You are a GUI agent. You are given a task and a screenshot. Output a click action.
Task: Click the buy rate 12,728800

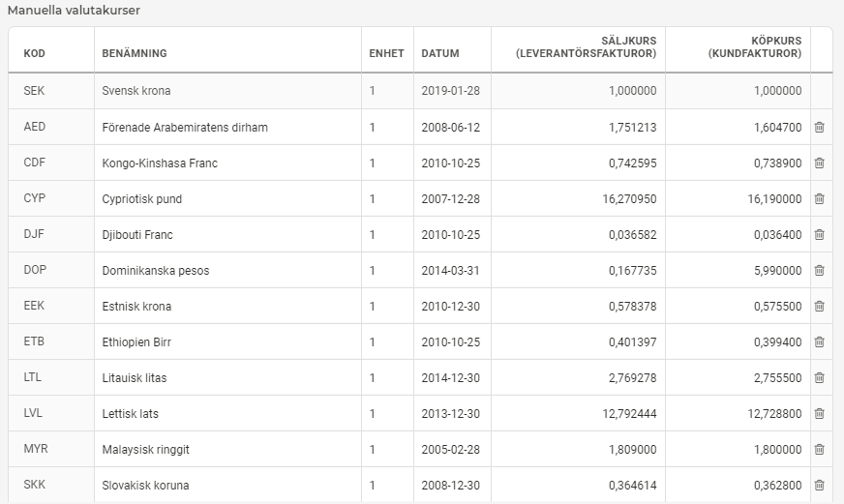click(x=774, y=413)
